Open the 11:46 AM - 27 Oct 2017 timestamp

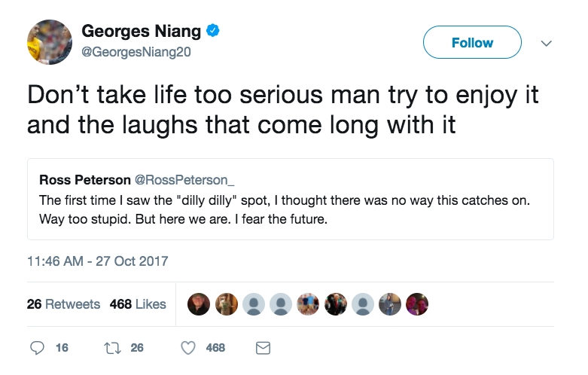click(97, 261)
